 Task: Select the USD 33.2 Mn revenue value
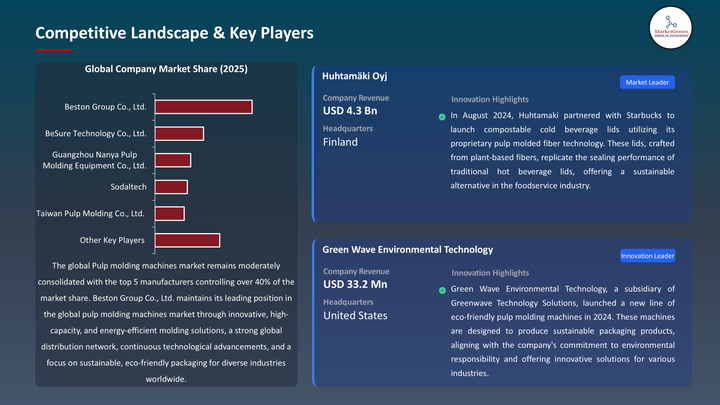point(355,285)
